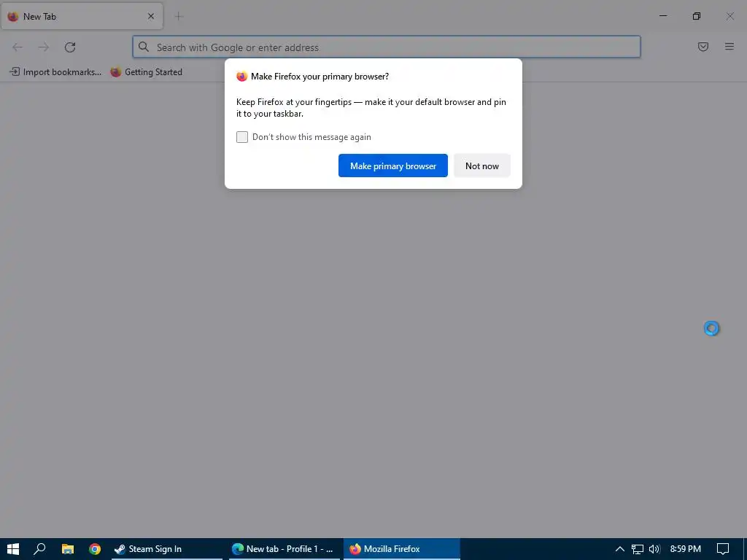747x560 pixels.
Task: Launch Google Chrome from taskbar
Action: coord(95,549)
